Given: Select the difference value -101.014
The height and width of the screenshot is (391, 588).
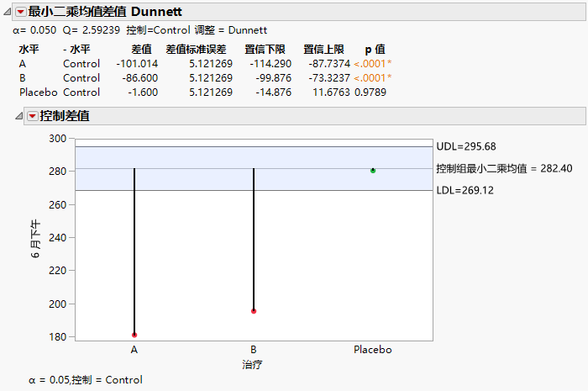Looking at the screenshot, I should click(x=137, y=64).
